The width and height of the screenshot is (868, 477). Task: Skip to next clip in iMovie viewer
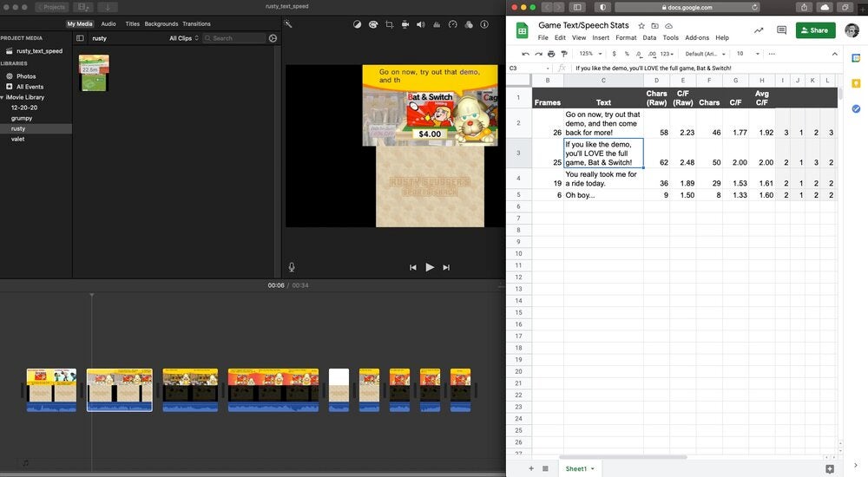click(x=446, y=267)
